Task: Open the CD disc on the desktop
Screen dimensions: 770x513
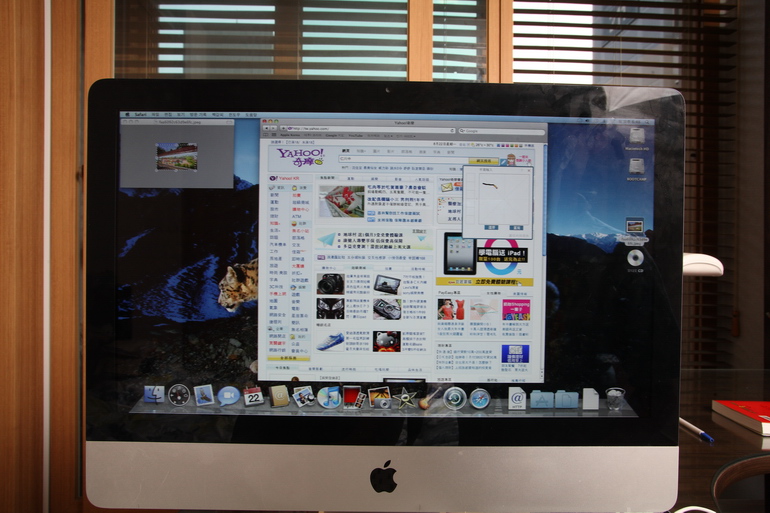Action: point(635,260)
